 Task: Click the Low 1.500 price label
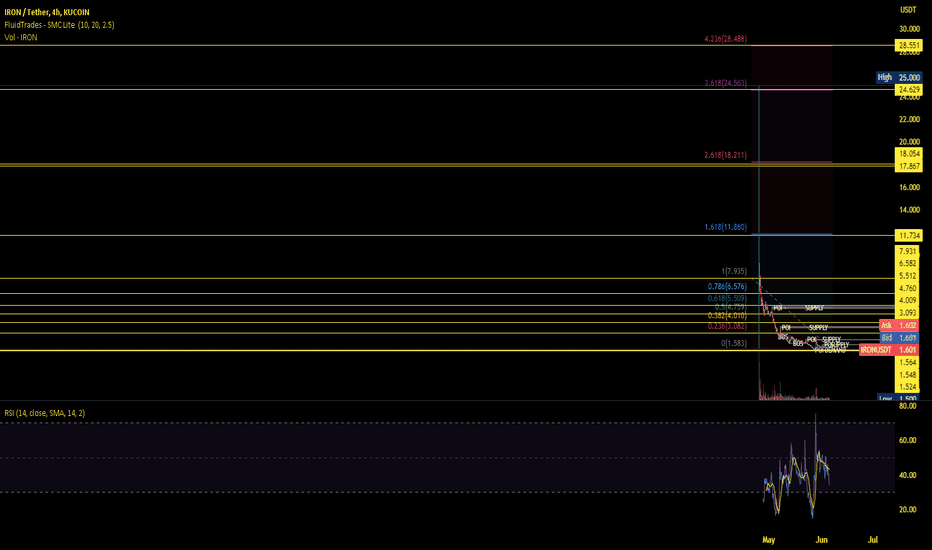point(898,397)
